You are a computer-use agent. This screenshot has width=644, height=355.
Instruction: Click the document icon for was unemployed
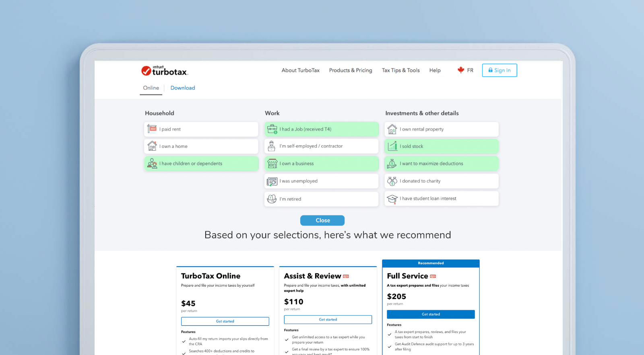(x=272, y=181)
